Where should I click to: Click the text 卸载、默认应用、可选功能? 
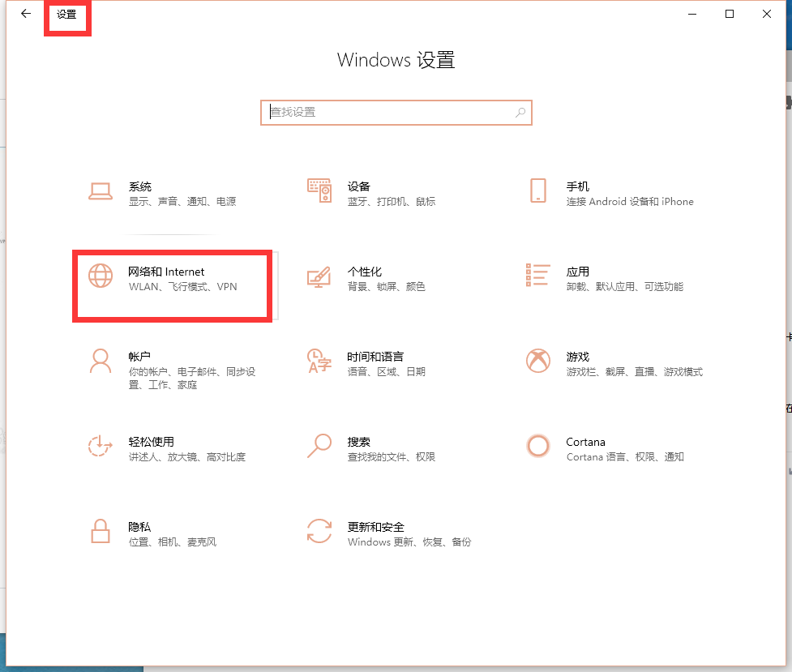point(625,286)
